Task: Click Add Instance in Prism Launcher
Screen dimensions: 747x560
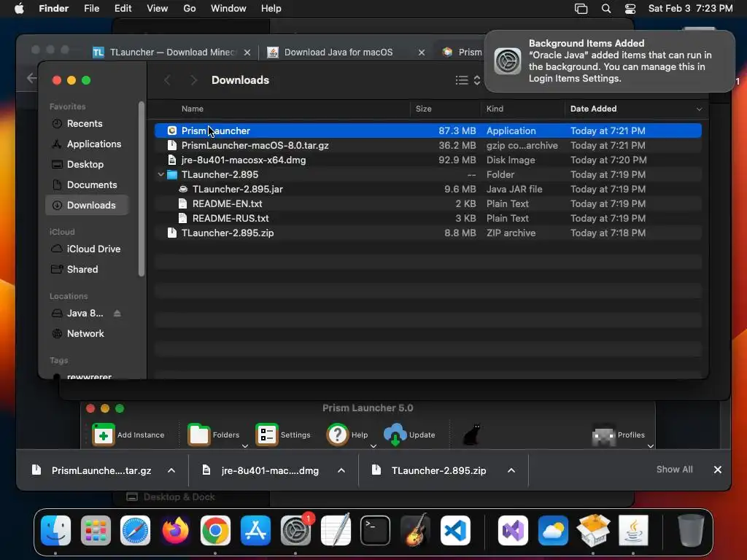Action: (x=128, y=435)
